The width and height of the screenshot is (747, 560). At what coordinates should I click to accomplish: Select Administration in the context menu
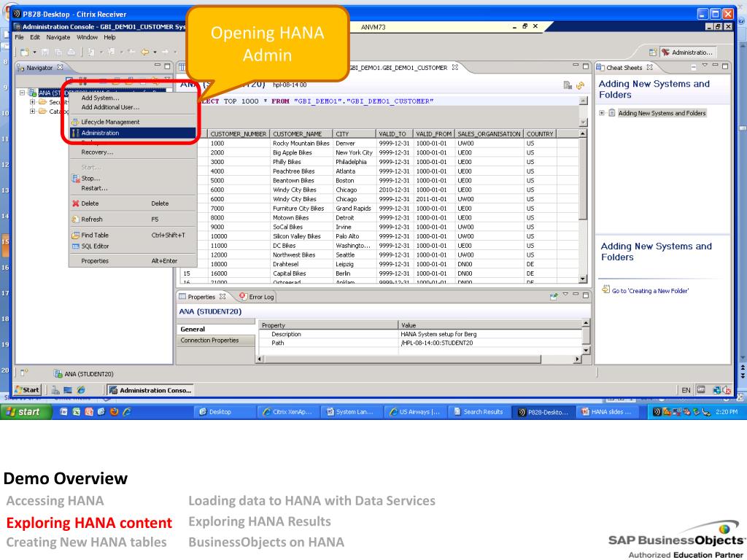(x=133, y=133)
